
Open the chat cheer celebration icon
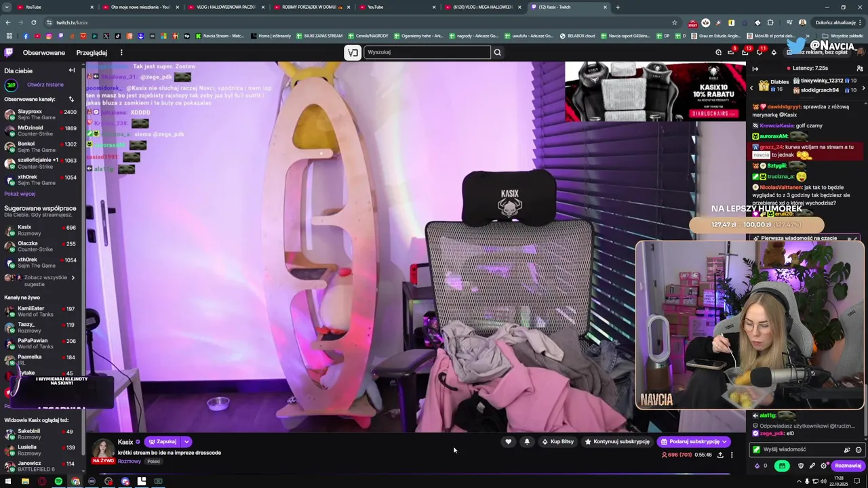pyautogui.click(x=847, y=449)
